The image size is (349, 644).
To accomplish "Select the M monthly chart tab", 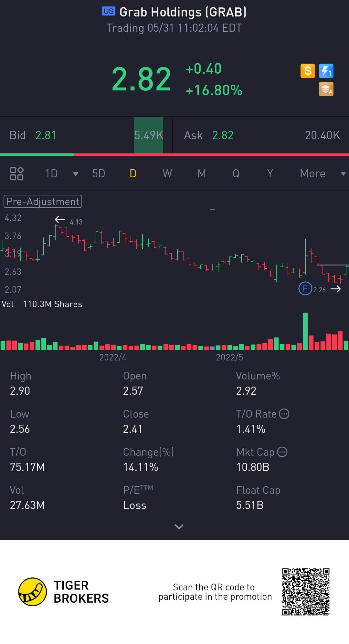I will click(202, 174).
